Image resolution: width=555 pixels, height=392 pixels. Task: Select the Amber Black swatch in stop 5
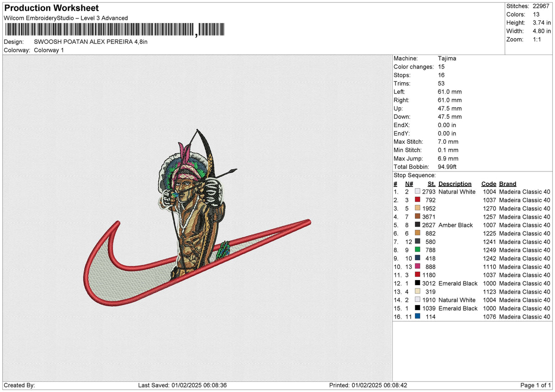[418, 225]
